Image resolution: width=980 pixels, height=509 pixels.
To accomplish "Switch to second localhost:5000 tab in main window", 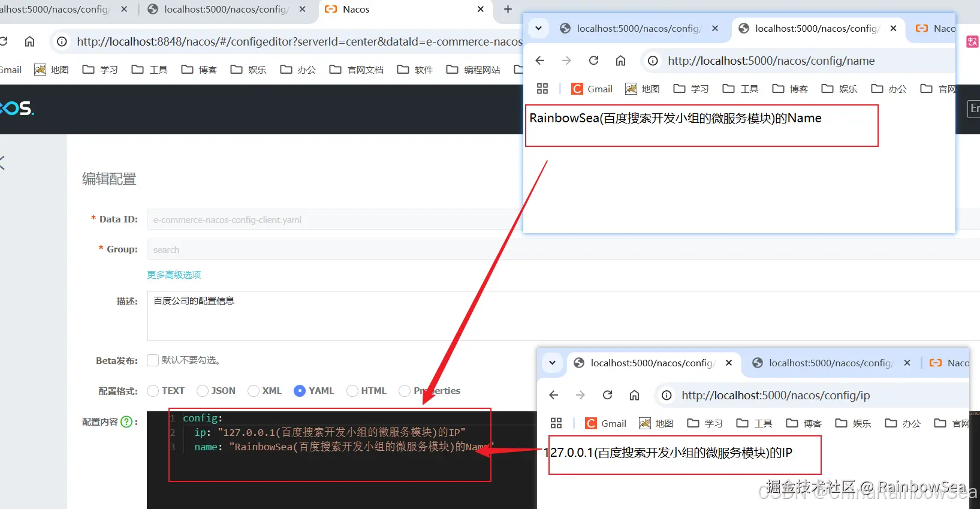I will click(x=227, y=9).
